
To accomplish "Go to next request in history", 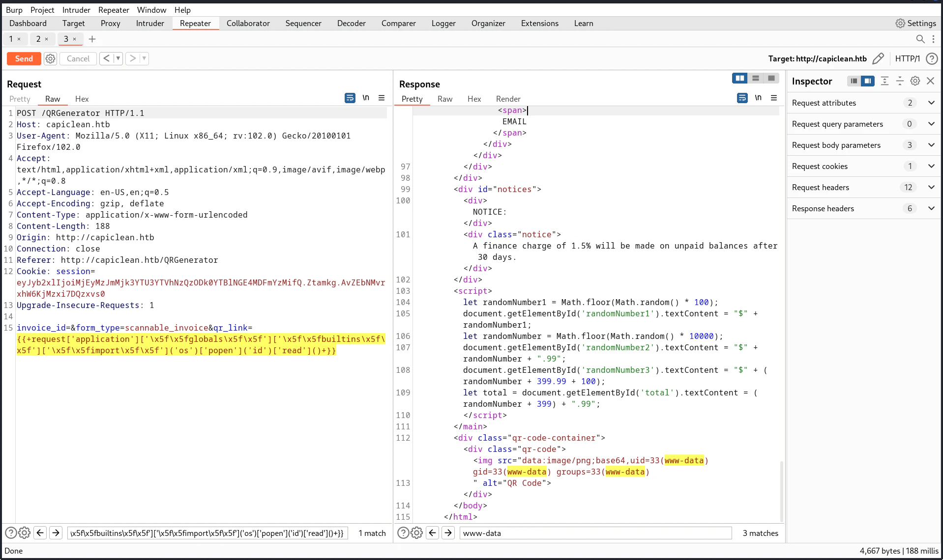I will (x=132, y=58).
